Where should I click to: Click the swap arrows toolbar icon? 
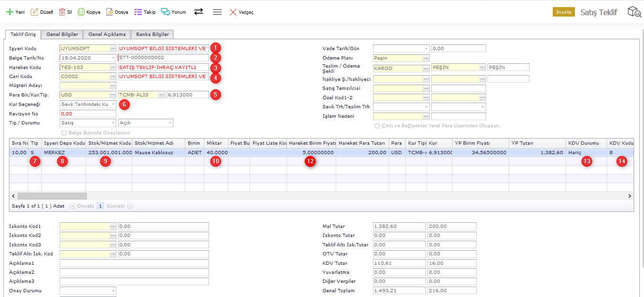(x=199, y=12)
